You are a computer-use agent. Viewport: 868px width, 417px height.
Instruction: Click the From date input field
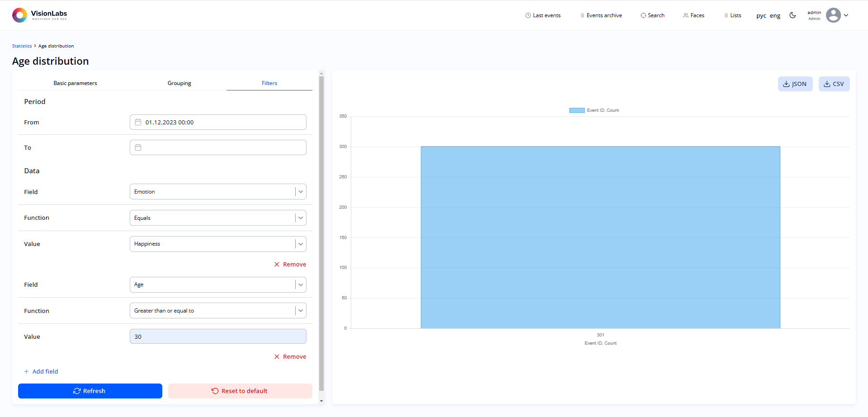(x=218, y=122)
